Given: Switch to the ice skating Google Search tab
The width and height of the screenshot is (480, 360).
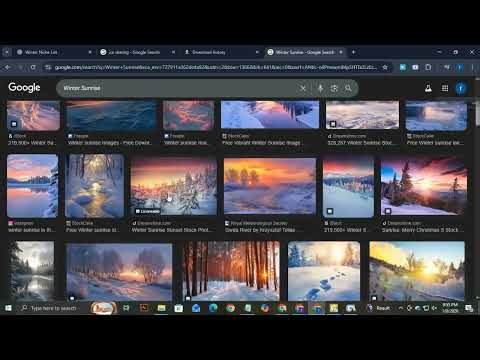Looking at the screenshot, I should pos(137,52).
